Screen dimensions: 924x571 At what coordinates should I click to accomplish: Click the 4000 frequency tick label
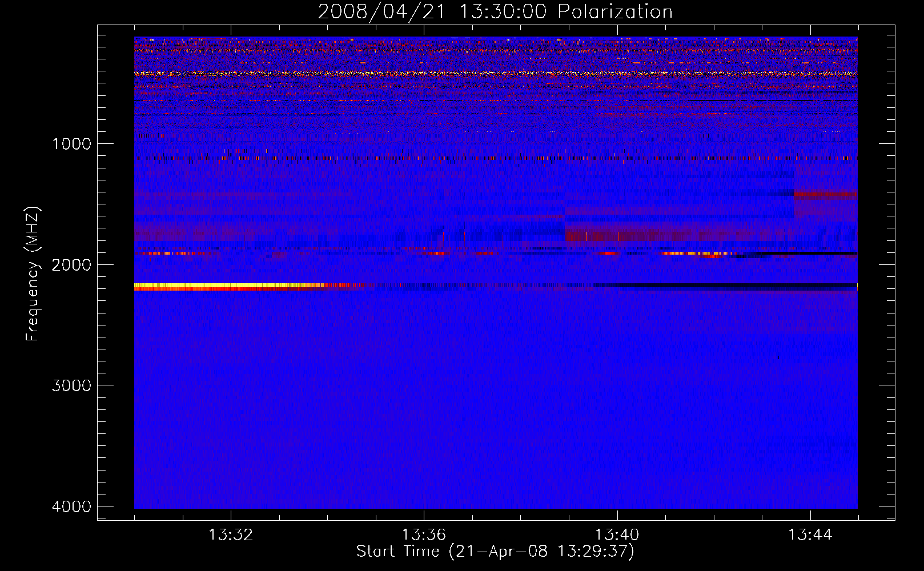(71, 506)
